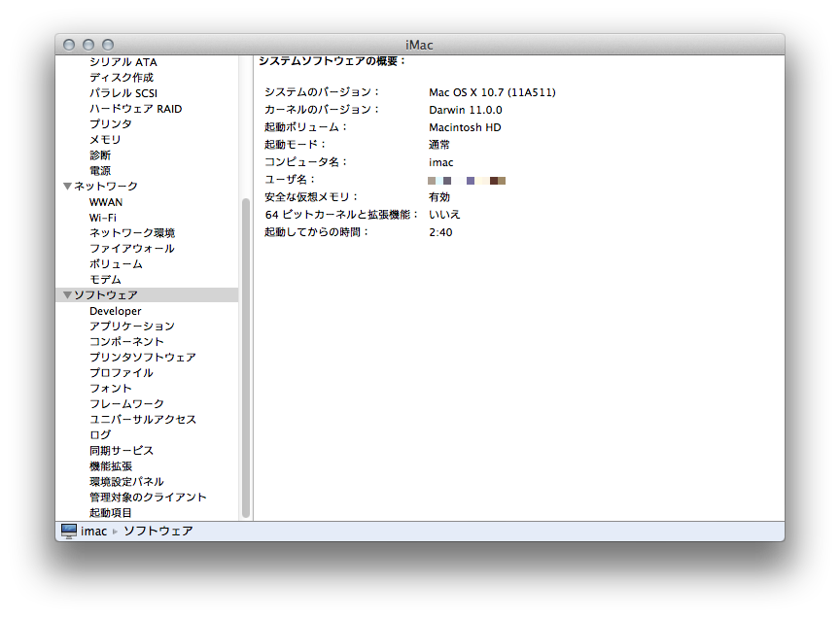This screenshot has width=840, height=618.
Task: Click 起動してからの時間 label
Action: (316, 232)
